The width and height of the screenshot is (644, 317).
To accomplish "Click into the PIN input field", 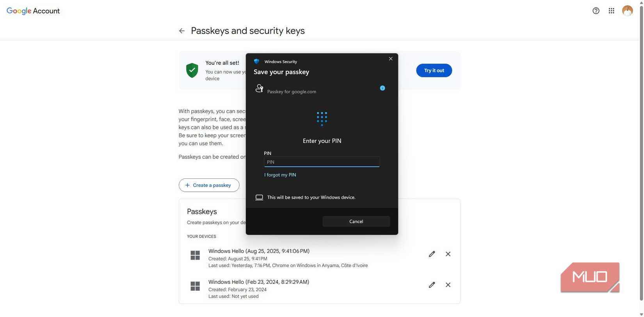I will click(321, 162).
